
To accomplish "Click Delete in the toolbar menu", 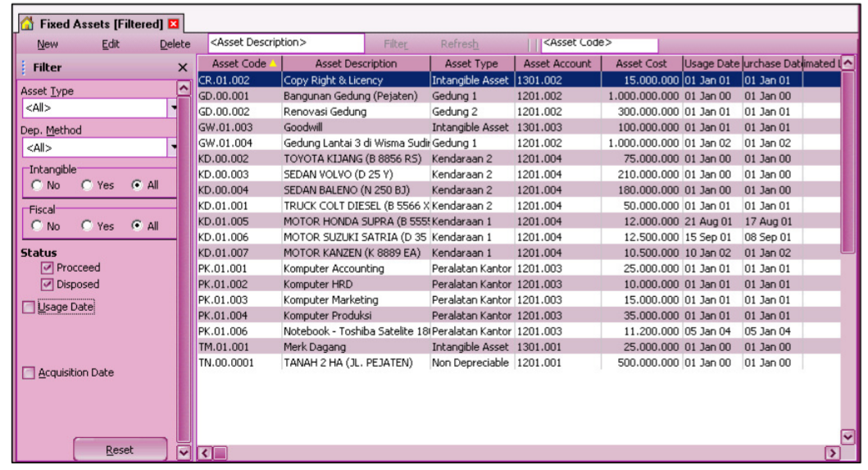I will [x=175, y=44].
